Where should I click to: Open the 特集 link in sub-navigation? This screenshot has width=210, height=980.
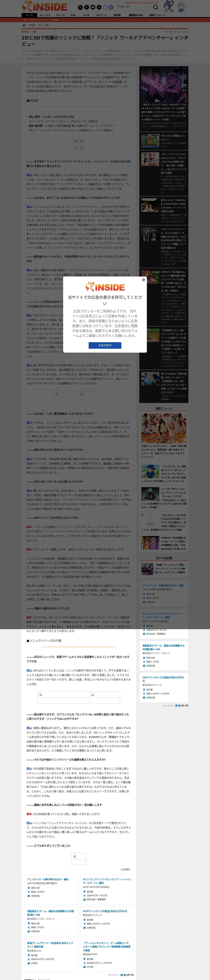click(55, 20)
